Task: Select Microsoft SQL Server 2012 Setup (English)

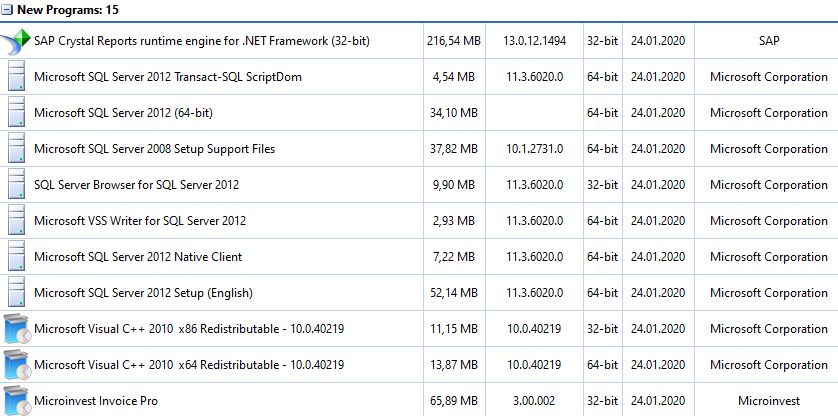Action: click(x=143, y=293)
